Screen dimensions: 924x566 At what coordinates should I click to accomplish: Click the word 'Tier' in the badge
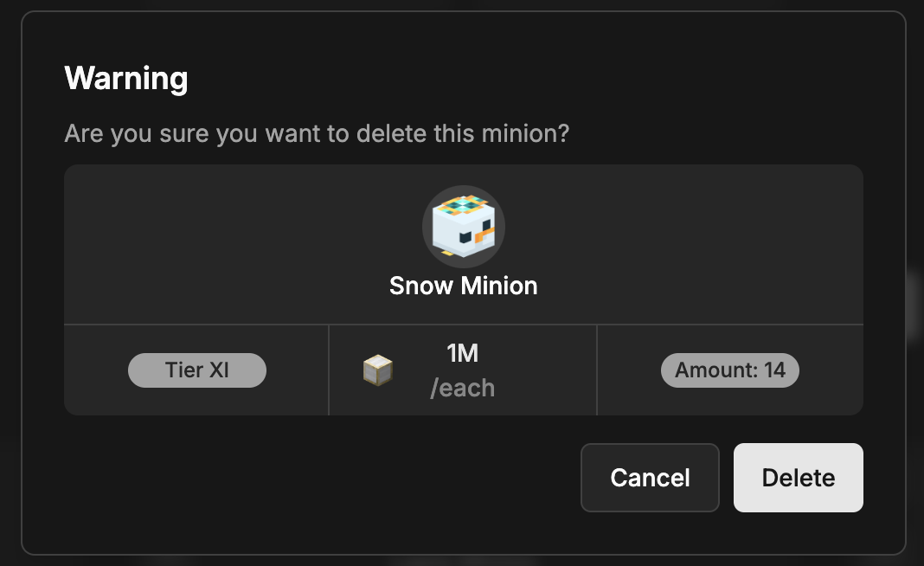(x=183, y=370)
